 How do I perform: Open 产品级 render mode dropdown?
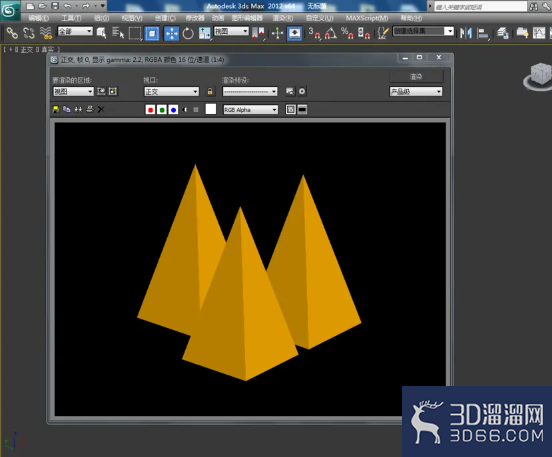416,92
